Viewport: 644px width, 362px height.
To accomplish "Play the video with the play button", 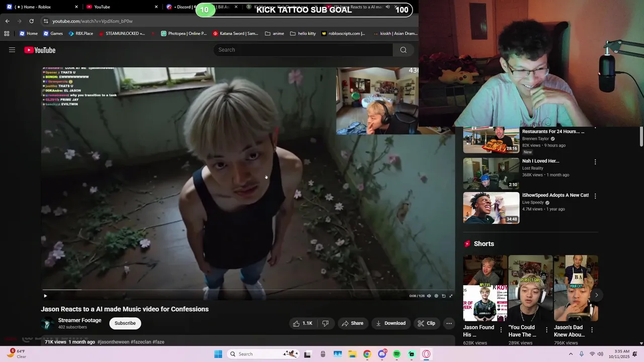I will click(x=45, y=296).
